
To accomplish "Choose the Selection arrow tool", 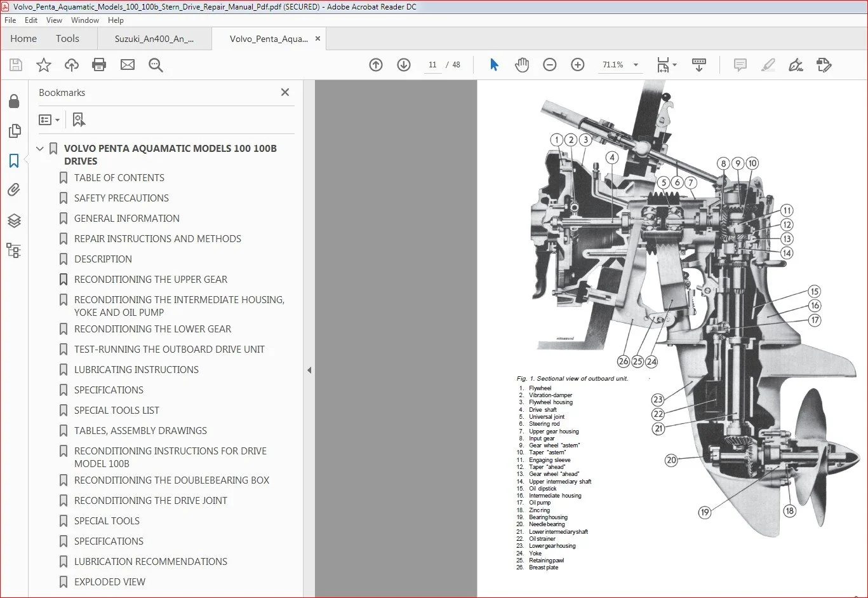I will [x=494, y=65].
